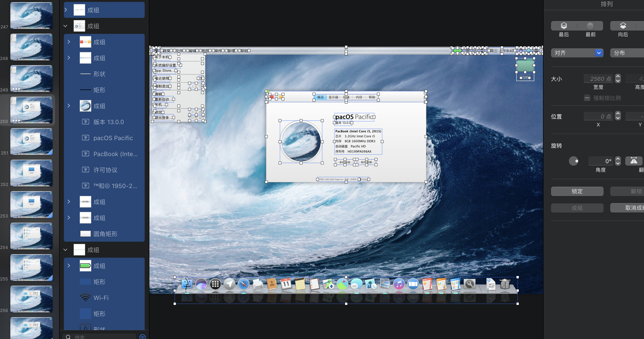Viewport: 644px width, 339px height.
Task: Select the Wi-Fi layer icon in object list
Action: click(85, 298)
